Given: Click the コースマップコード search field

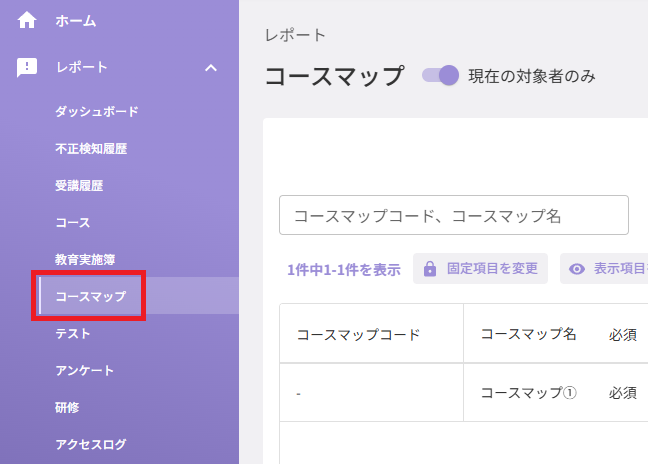Looking at the screenshot, I should coord(454,215).
